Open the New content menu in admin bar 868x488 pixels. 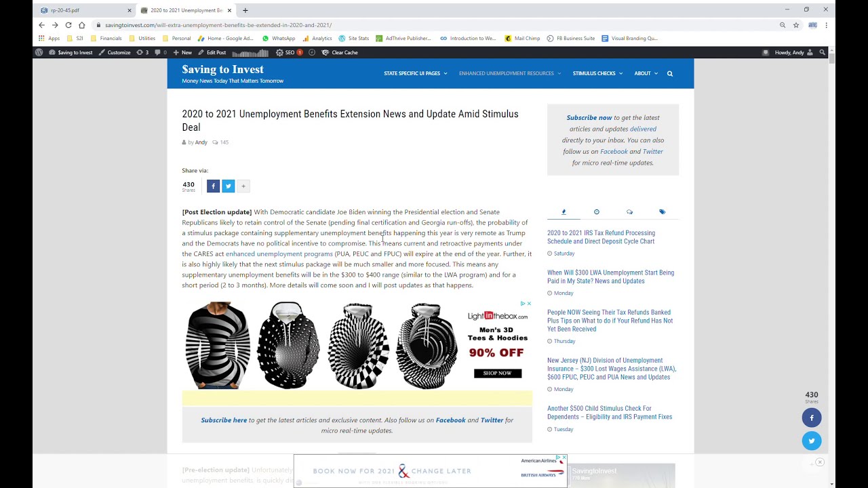pos(182,52)
